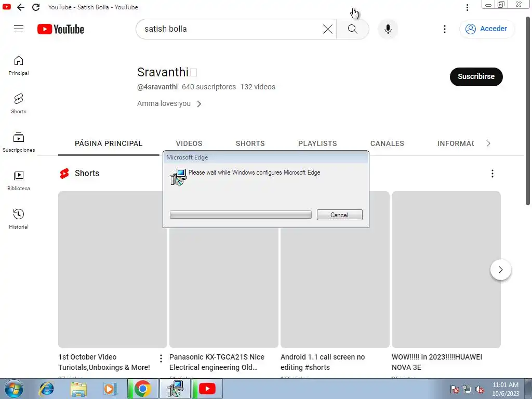Click the Suscribirse button
This screenshot has height=399, width=532.
click(x=476, y=77)
